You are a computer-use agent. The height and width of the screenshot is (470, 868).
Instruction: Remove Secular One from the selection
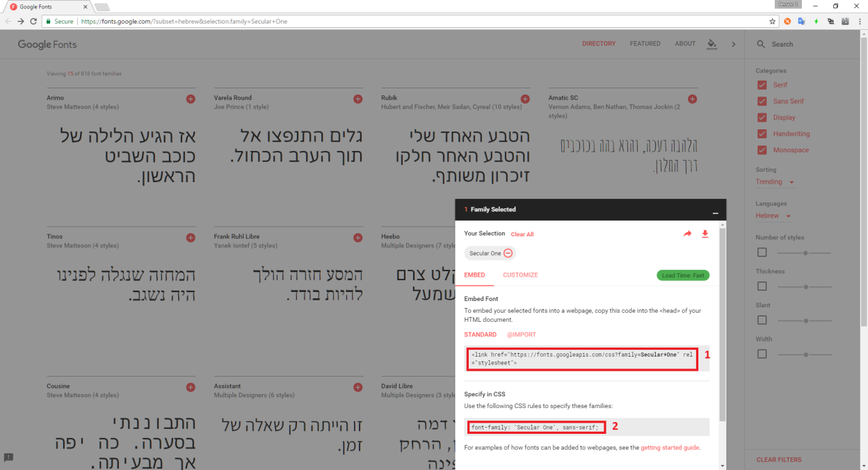(508, 254)
